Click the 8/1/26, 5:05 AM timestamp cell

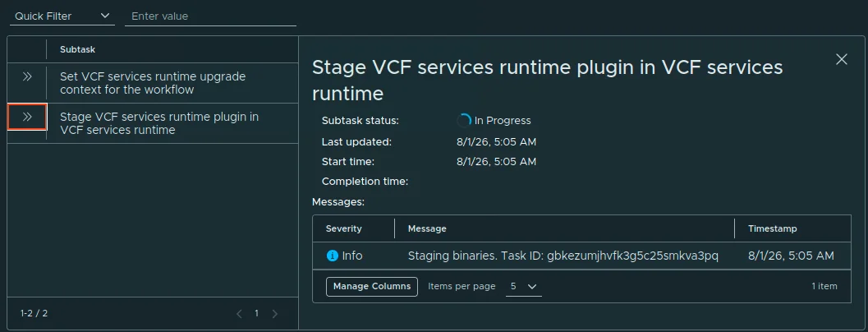point(791,256)
